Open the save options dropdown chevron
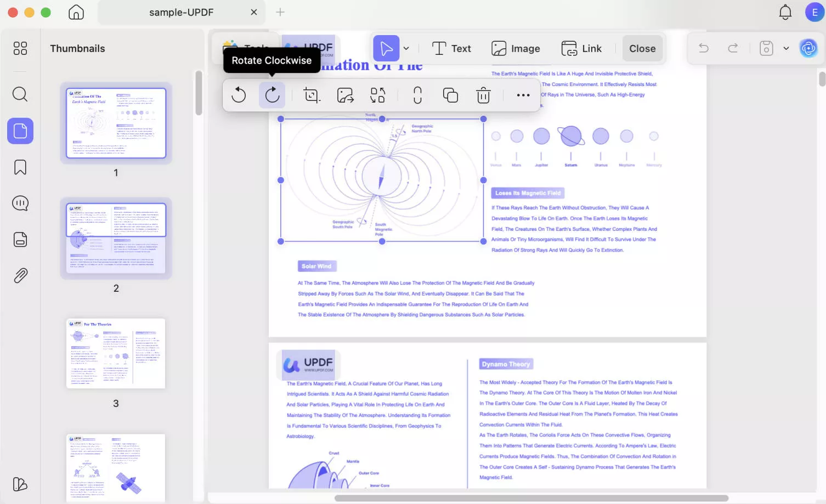826x504 pixels. 787,48
